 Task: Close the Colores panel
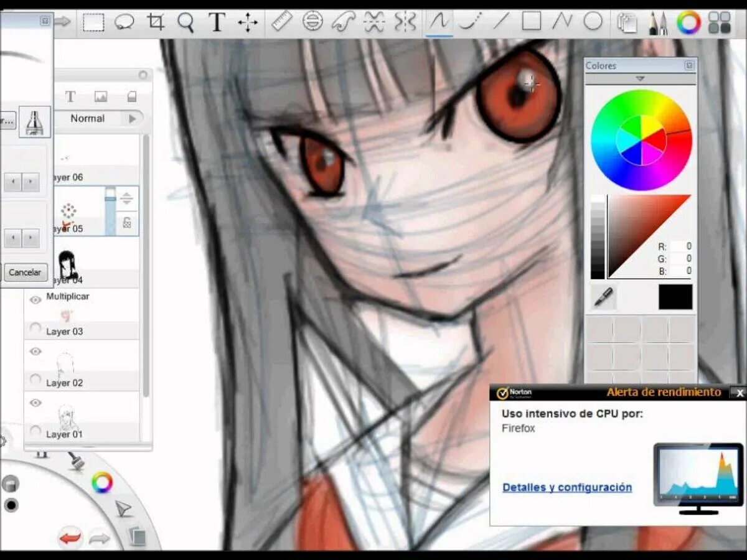[x=689, y=65]
